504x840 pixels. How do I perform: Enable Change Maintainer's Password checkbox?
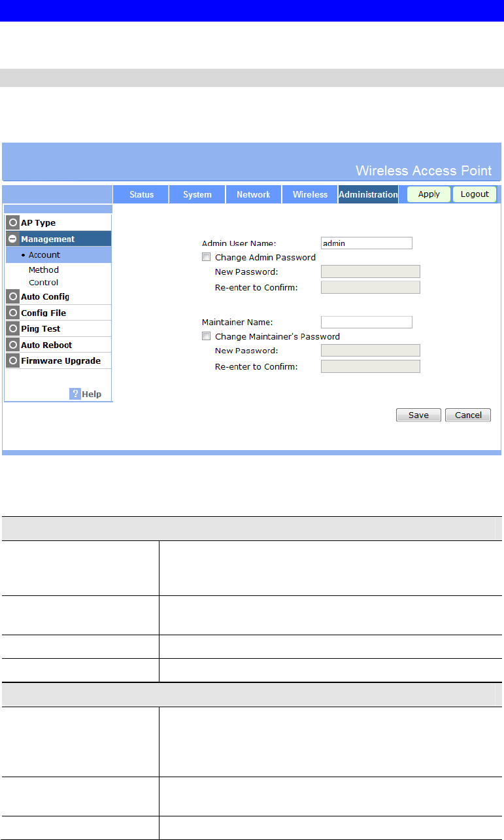click(x=207, y=336)
